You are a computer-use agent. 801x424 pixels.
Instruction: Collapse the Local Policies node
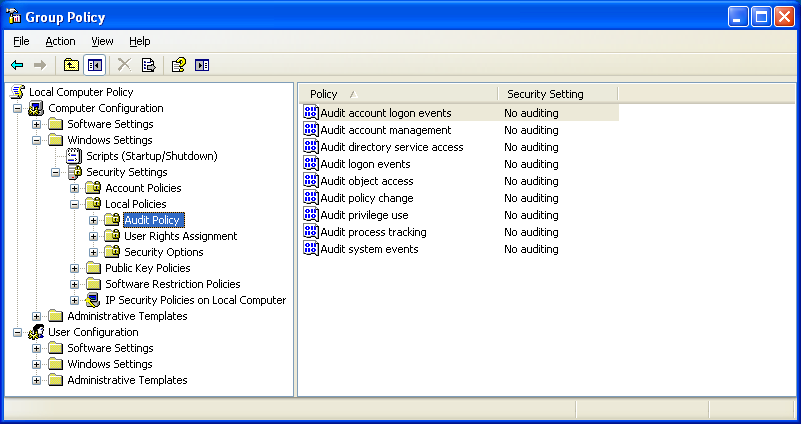point(75,204)
